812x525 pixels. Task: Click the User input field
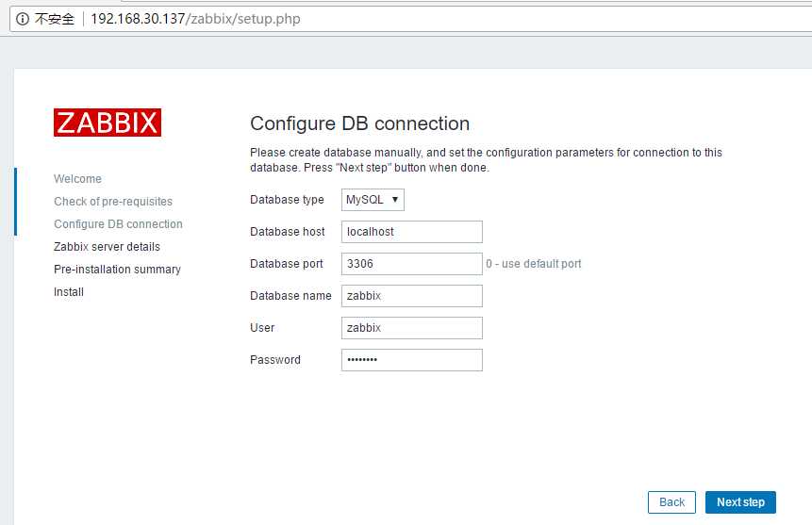tap(412, 328)
